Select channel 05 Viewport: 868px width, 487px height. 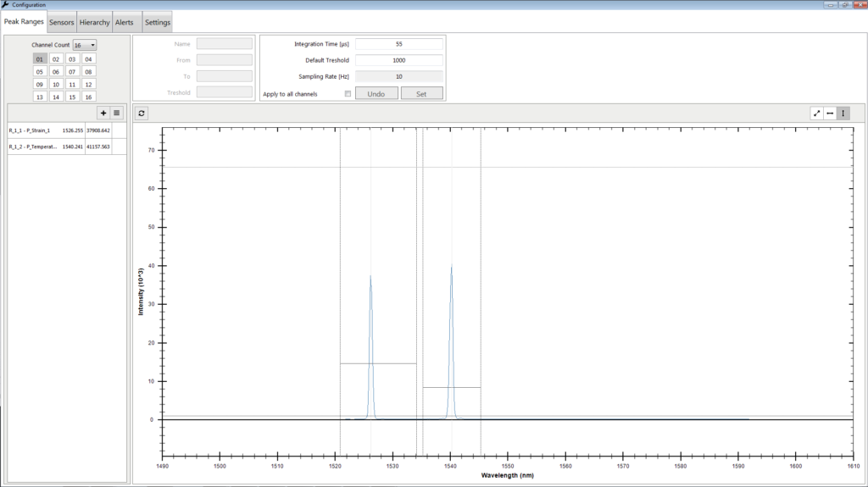39,71
